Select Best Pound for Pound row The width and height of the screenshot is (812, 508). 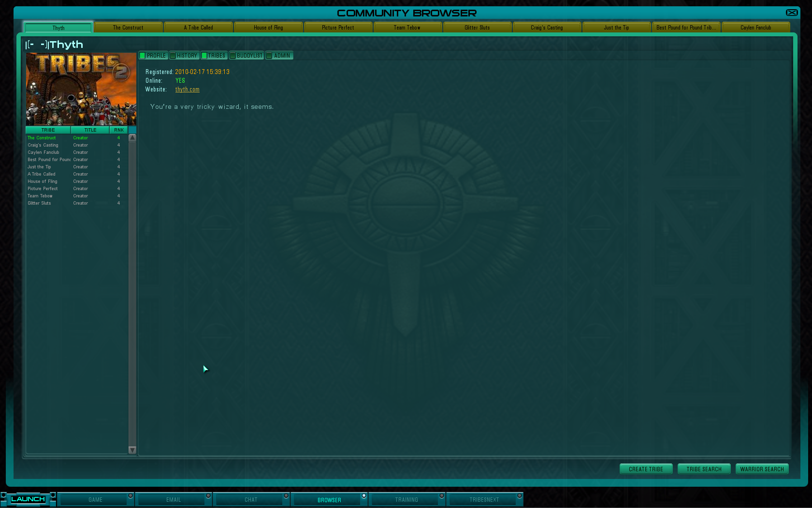(x=77, y=160)
